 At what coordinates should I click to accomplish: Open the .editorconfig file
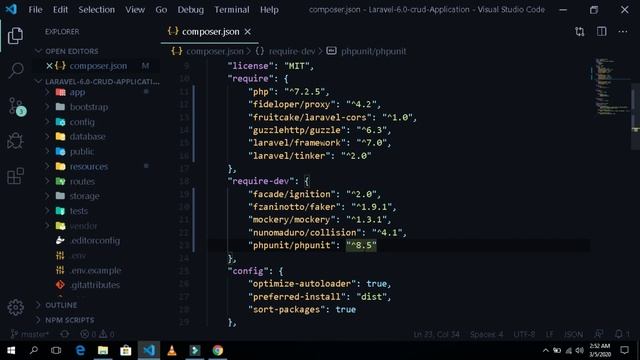(x=95, y=240)
